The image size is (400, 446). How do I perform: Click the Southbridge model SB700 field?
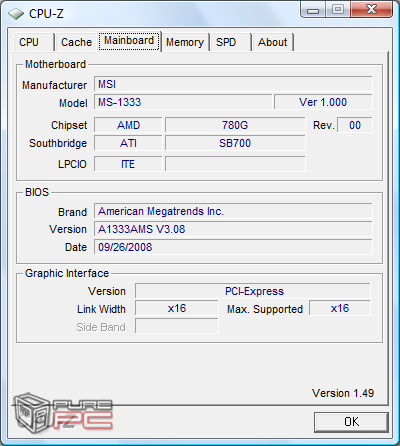(235, 143)
